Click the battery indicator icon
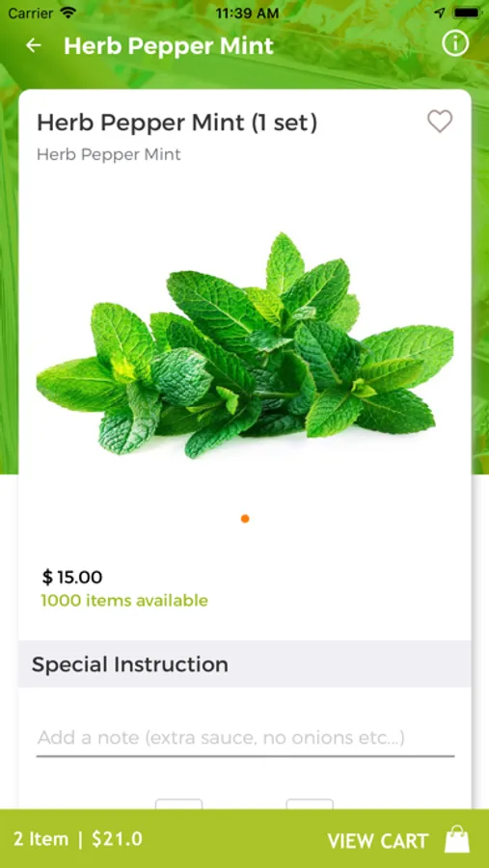The height and width of the screenshot is (868, 489). point(466,13)
